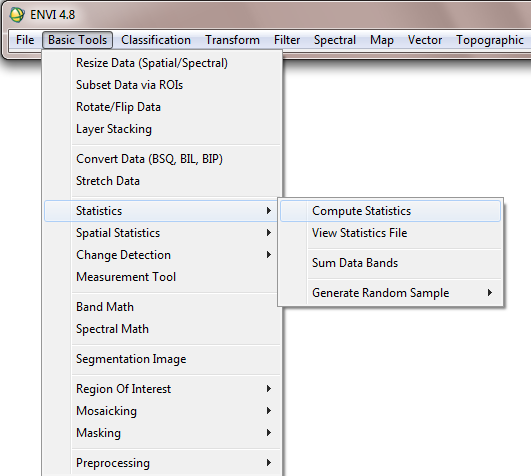Select Resize Data (Spatial/Spectral)
The image size is (531, 476).
161,63
